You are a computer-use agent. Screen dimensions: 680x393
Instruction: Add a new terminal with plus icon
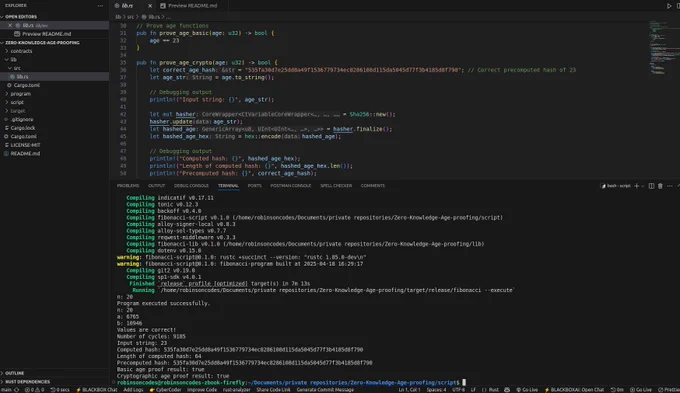(636, 186)
